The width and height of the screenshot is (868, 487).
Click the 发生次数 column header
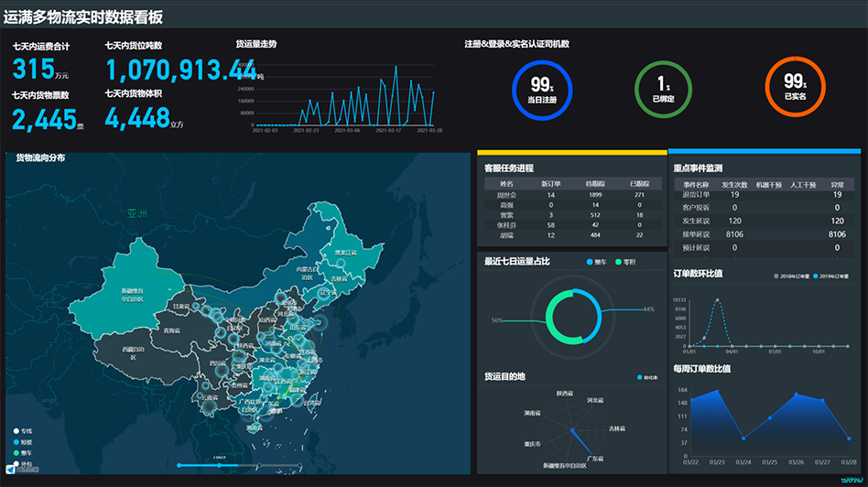(735, 184)
